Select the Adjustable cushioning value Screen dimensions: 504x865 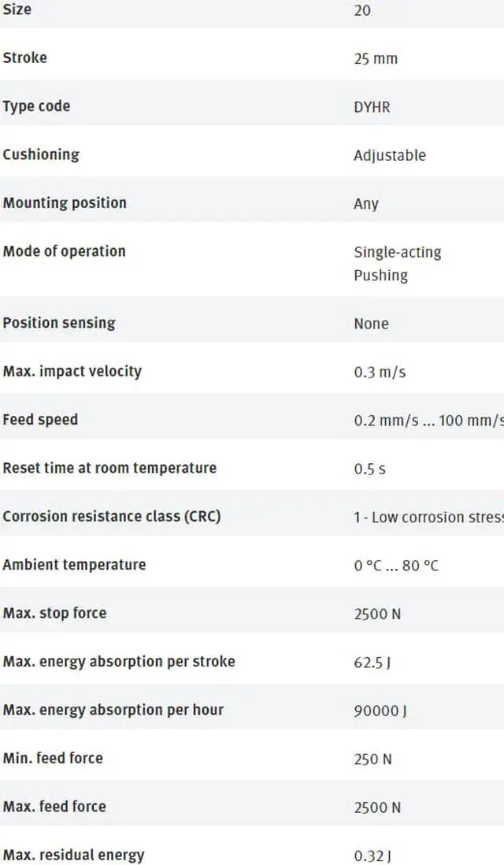click(389, 156)
